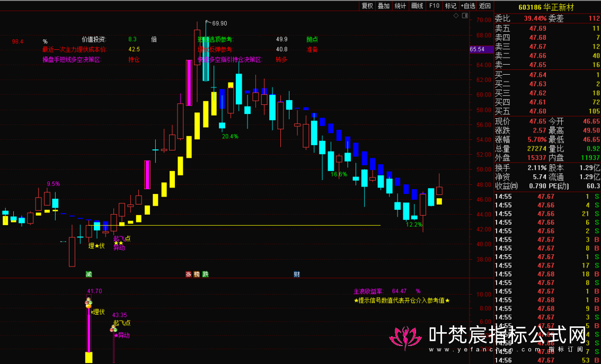Select the tick trade row with volume 21

point(547,214)
